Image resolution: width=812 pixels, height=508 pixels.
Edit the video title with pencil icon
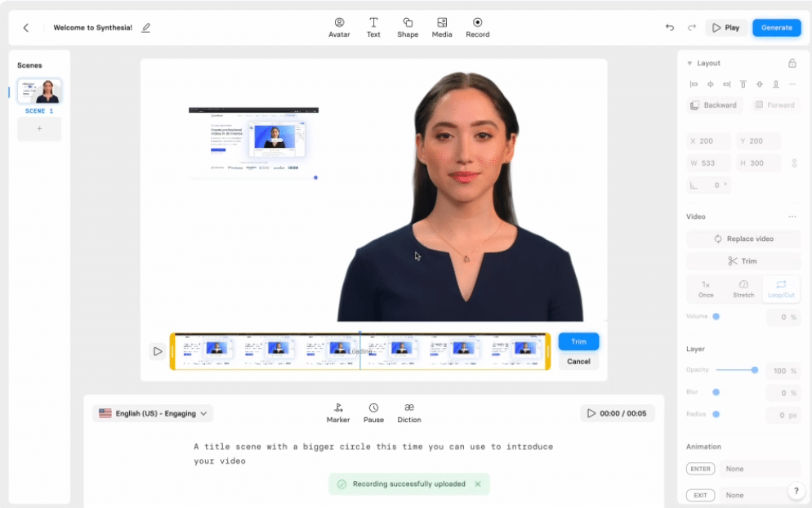click(146, 28)
